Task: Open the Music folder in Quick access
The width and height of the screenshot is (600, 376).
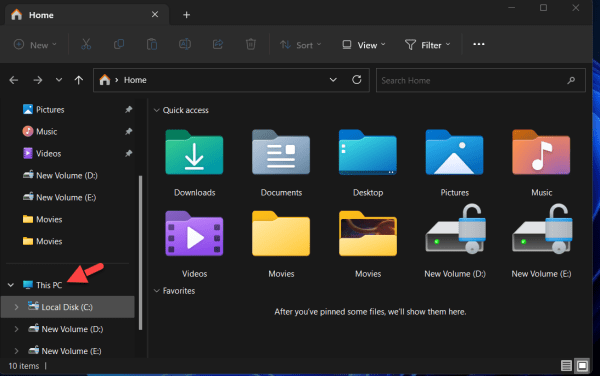Action: click(541, 152)
